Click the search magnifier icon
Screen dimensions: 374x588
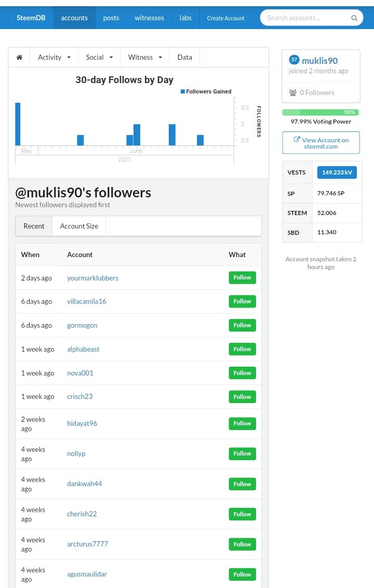(354, 18)
